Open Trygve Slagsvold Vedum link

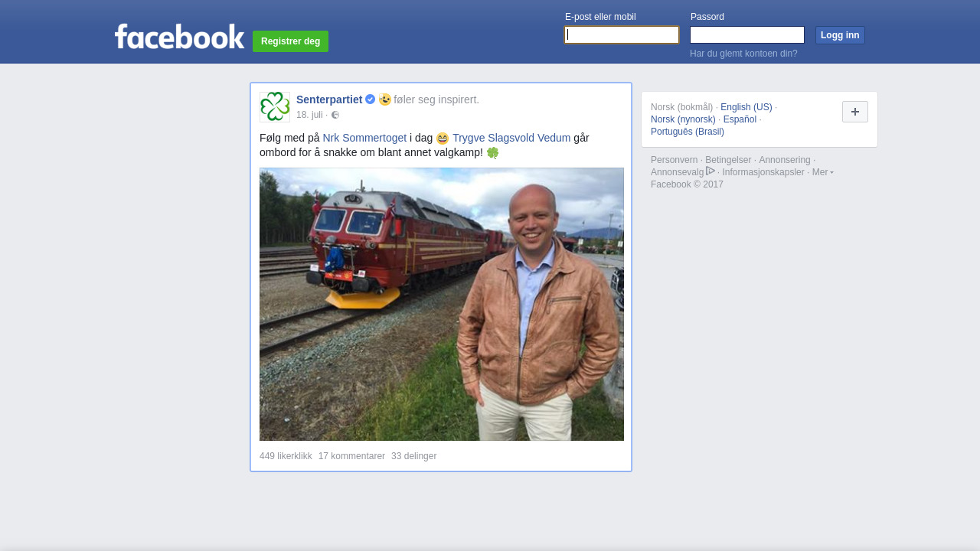(x=511, y=138)
